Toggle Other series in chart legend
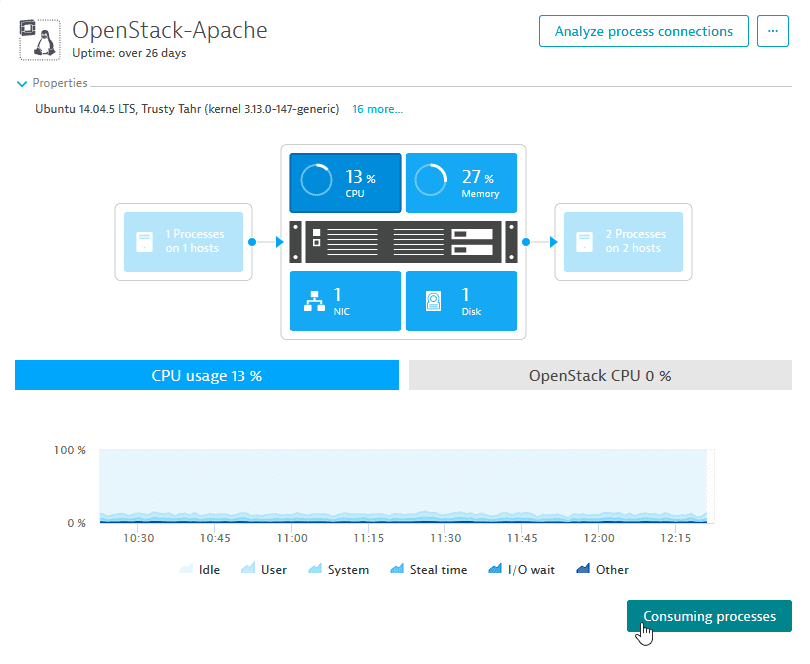The image size is (810, 664). tap(602, 569)
